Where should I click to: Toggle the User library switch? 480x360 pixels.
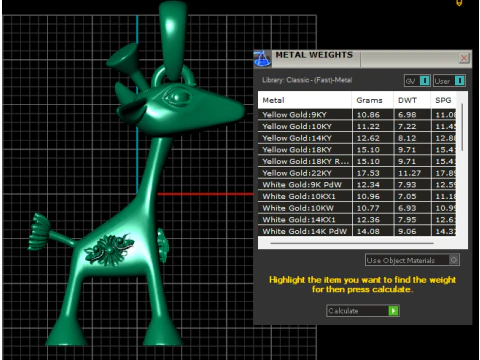pyautogui.click(x=449, y=81)
